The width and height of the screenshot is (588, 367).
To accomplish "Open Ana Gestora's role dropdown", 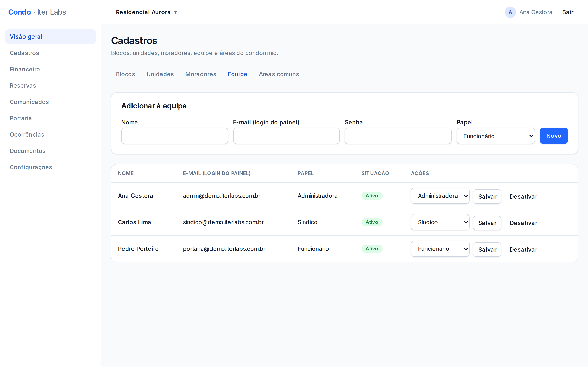I will click(440, 196).
